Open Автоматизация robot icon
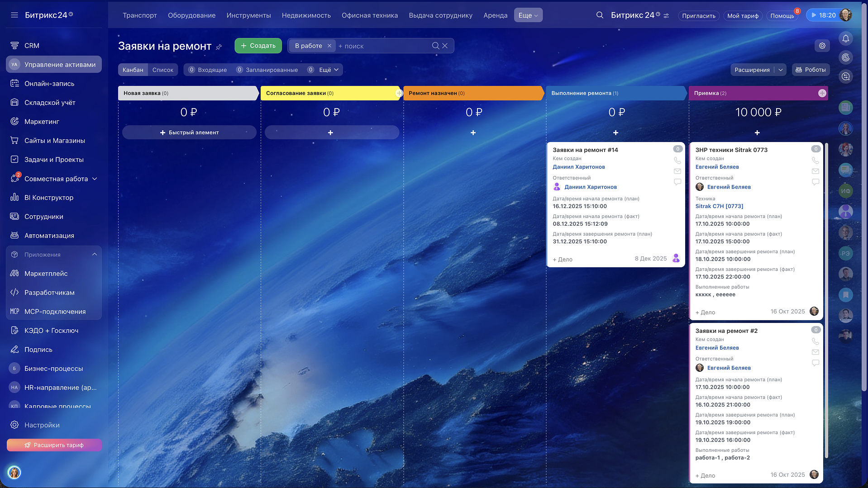 coord(14,236)
